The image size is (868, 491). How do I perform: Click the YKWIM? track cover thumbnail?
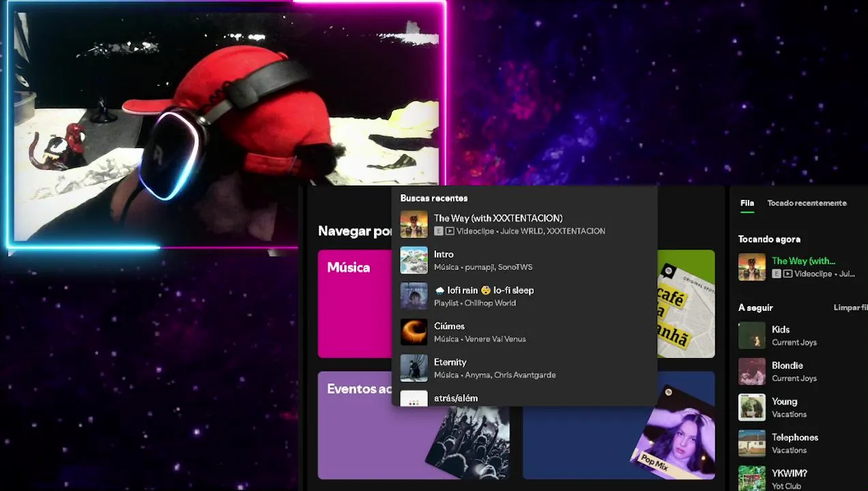[x=752, y=479]
